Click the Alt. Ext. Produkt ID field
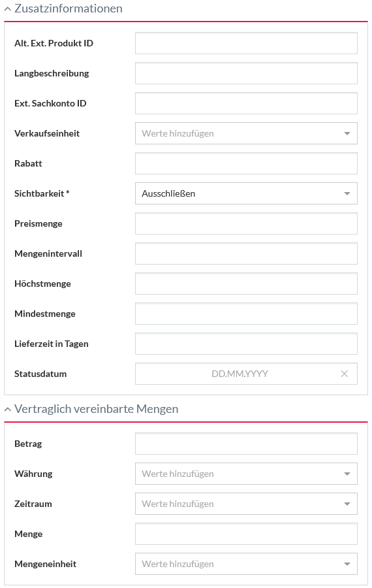Viewport: 372px width, 588px height. coord(246,43)
